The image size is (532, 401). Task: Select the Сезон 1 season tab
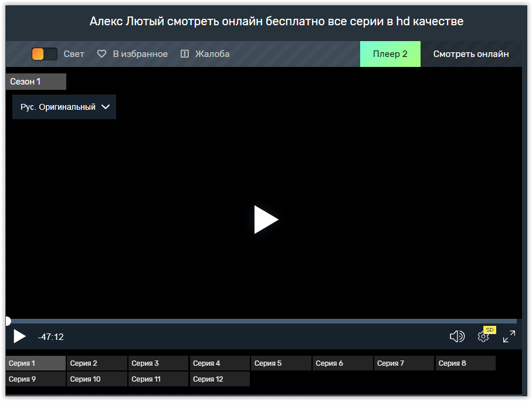[x=36, y=82]
